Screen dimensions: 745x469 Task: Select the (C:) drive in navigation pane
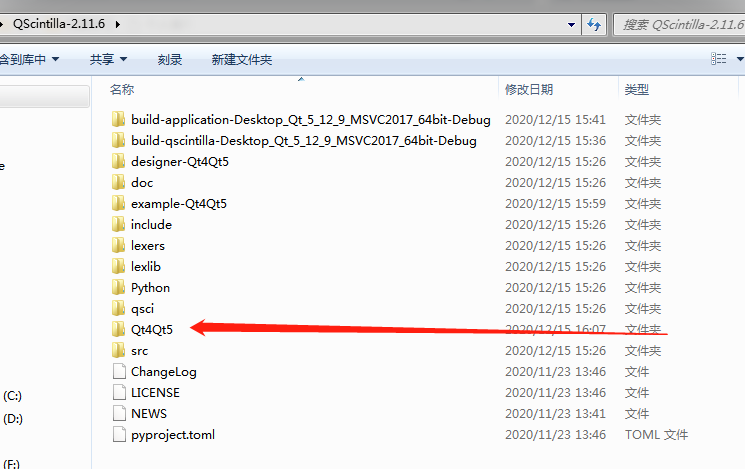12,395
